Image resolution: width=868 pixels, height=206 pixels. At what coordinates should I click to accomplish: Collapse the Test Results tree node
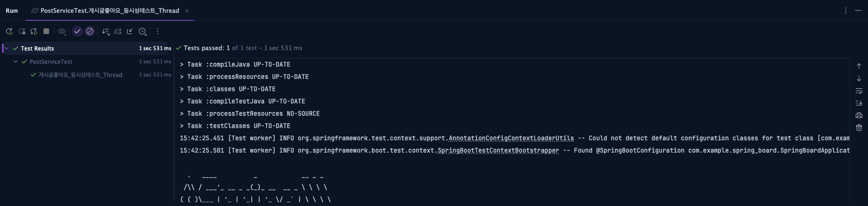click(7, 48)
